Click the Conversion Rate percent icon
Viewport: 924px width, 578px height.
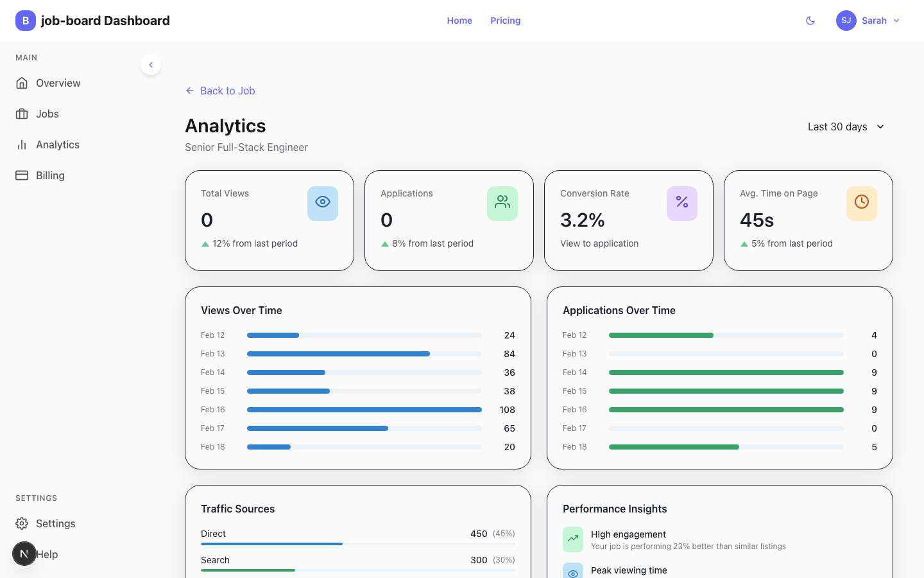681,203
